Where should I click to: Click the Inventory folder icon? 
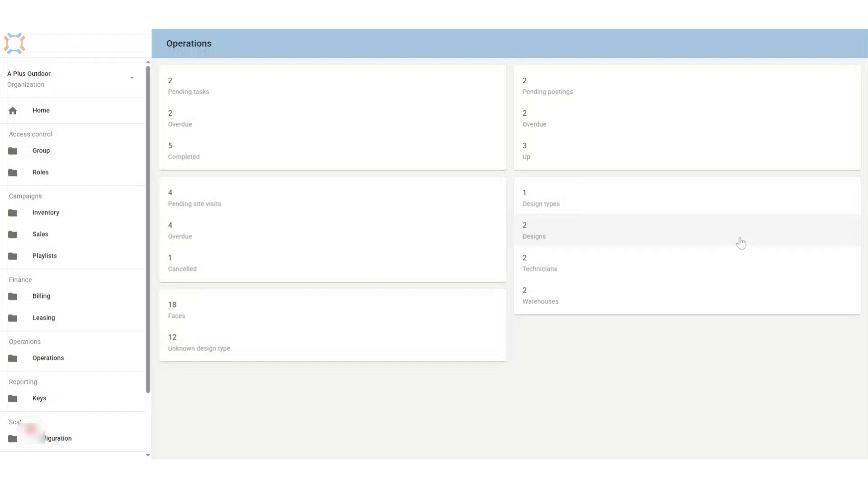(x=13, y=213)
